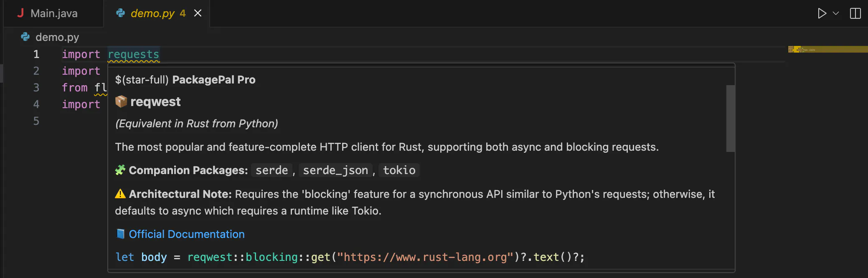Click line number 4 in the gutter
The image size is (868, 278).
click(36, 104)
